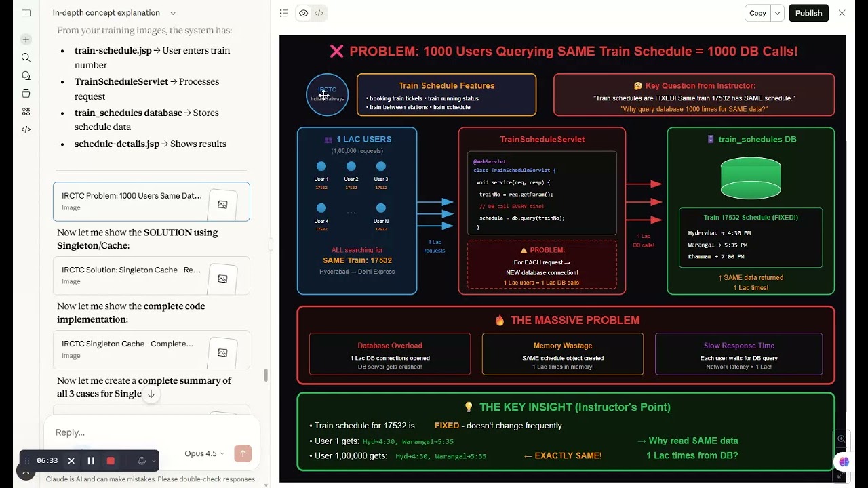Click the 'Warangal → 5:35 PM' schedule row
The image size is (868, 488).
[717, 245]
